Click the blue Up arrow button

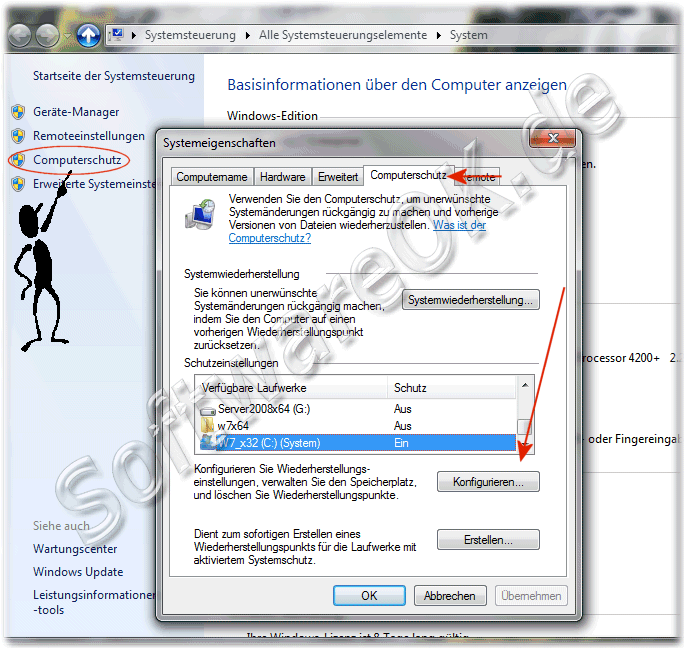click(89, 35)
